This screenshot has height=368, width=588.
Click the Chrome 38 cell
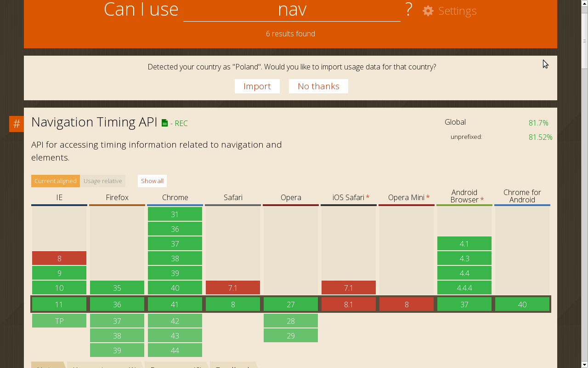[x=175, y=258]
